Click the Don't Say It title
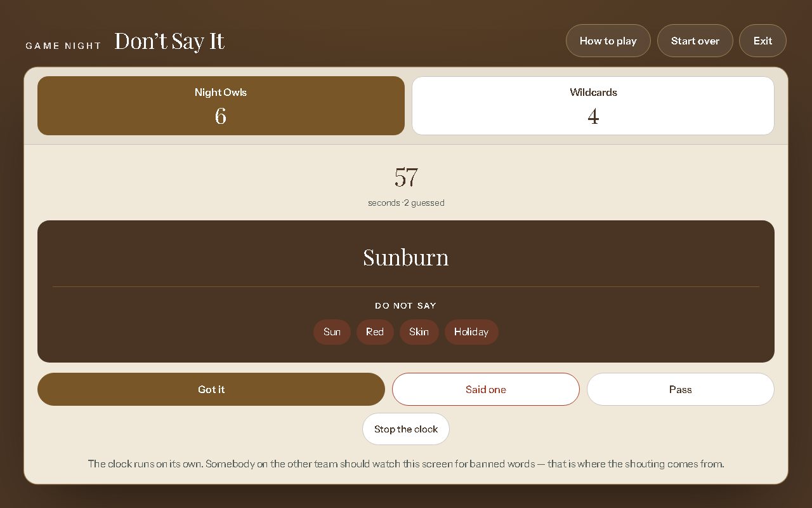 [x=169, y=41]
